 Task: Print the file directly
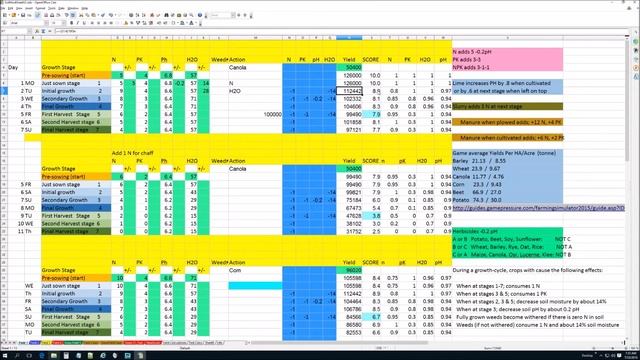52,15
